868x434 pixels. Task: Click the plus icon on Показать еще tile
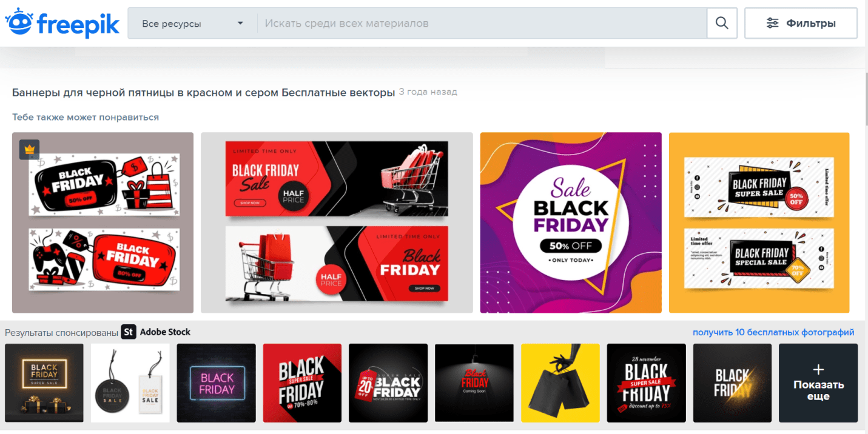pyautogui.click(x=818, y=370)
